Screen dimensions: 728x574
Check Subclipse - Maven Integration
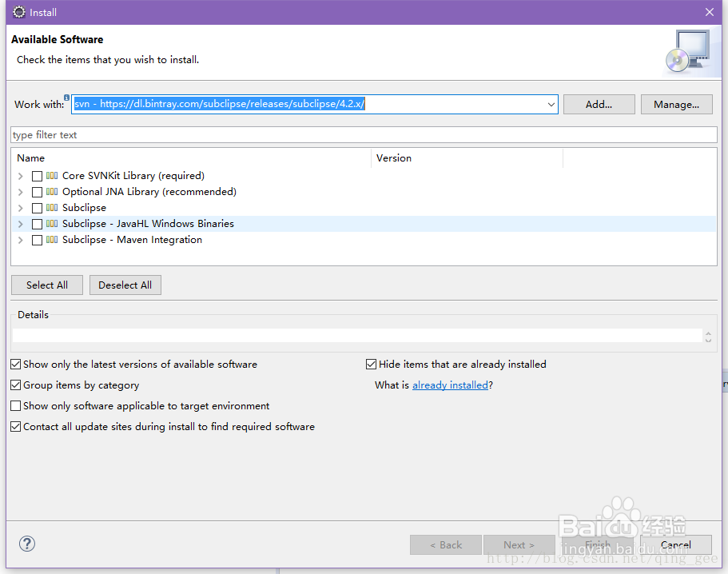[x=37, y=240]
